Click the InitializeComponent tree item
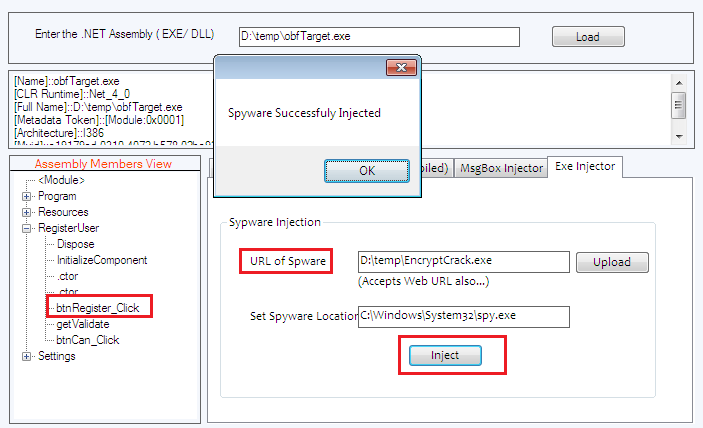Image resolution: width=703 pixels, height=428 pixels. pos(102,260)
